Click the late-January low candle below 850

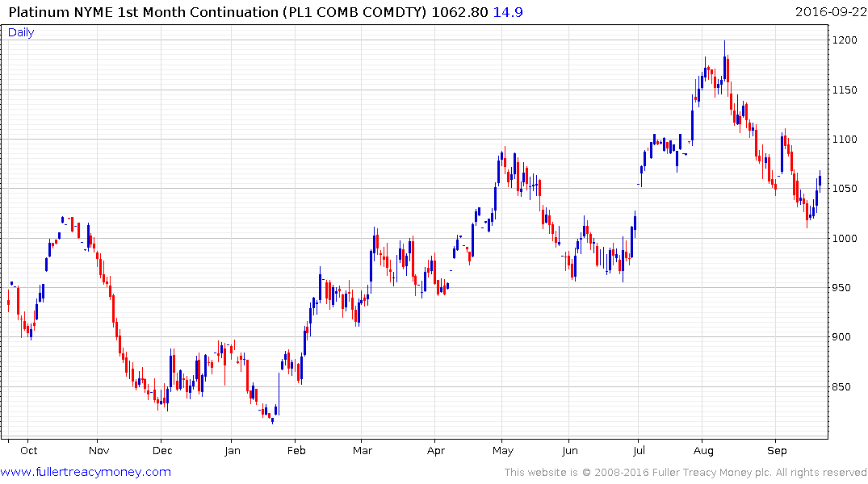pyautogui.click(x=272, y=420)
